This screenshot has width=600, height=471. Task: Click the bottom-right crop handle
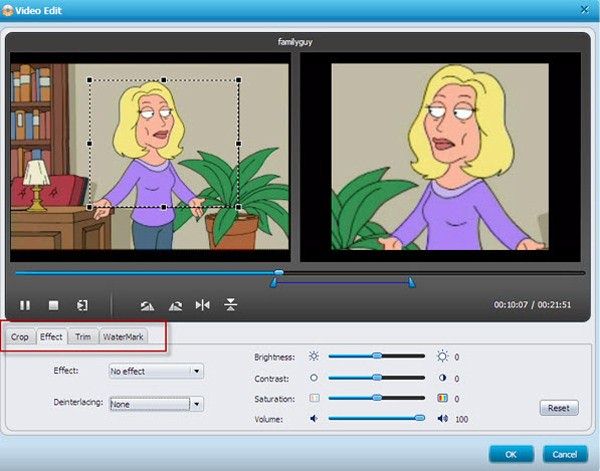coord(238,207)
